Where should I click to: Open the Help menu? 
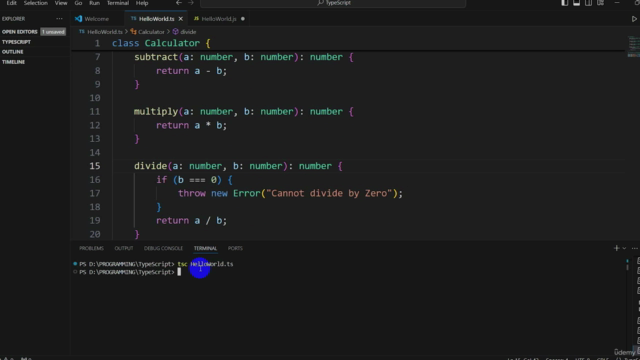coord(142,3)
